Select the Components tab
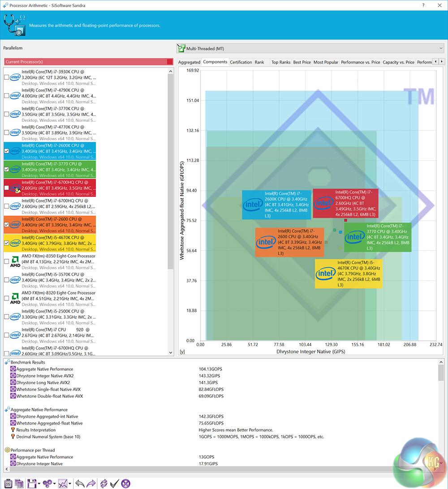 click(x=215, y=62)
